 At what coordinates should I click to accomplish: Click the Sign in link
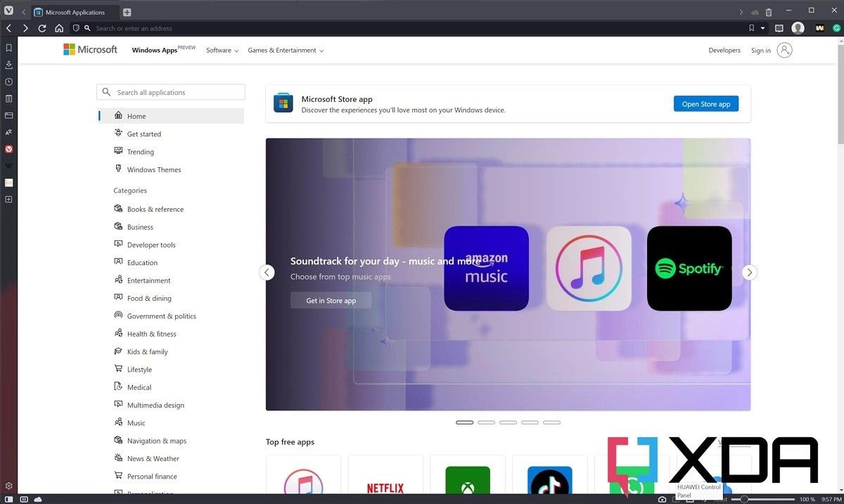760,51
